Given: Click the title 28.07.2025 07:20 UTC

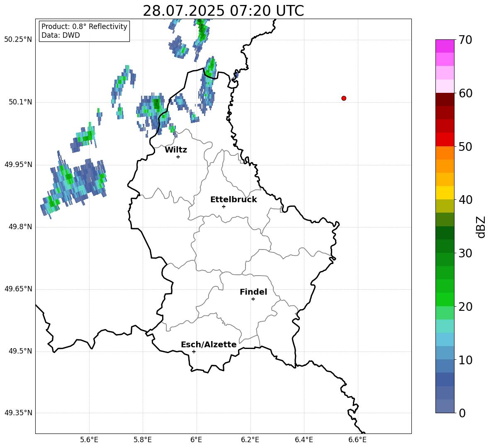Looking at the screenshot, I should [x=223, y=11].
